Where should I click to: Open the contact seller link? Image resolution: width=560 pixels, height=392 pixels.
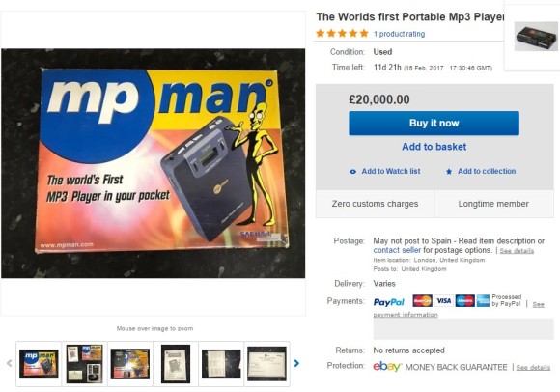pos(397,250)
